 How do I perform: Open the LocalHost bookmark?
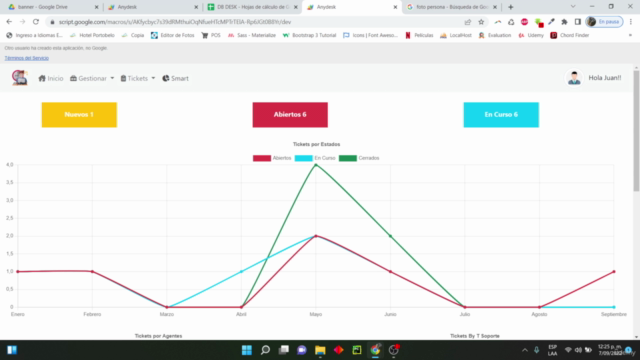[456, 36]
